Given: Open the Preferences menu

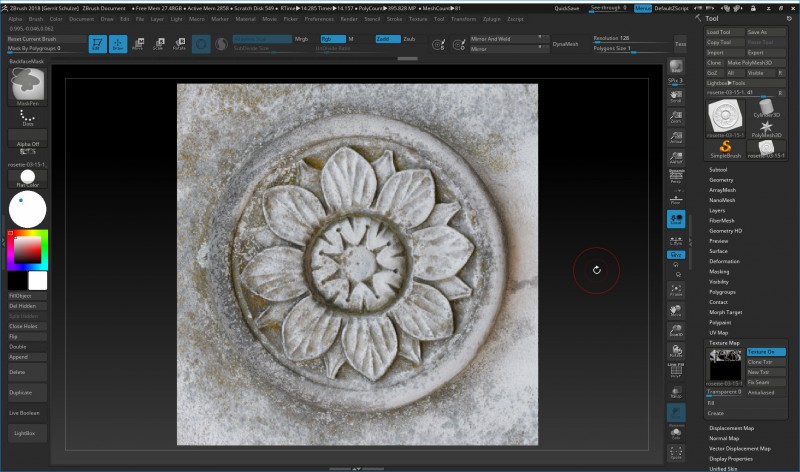Looking at the screenshot, I should click(x=319, y=19).
